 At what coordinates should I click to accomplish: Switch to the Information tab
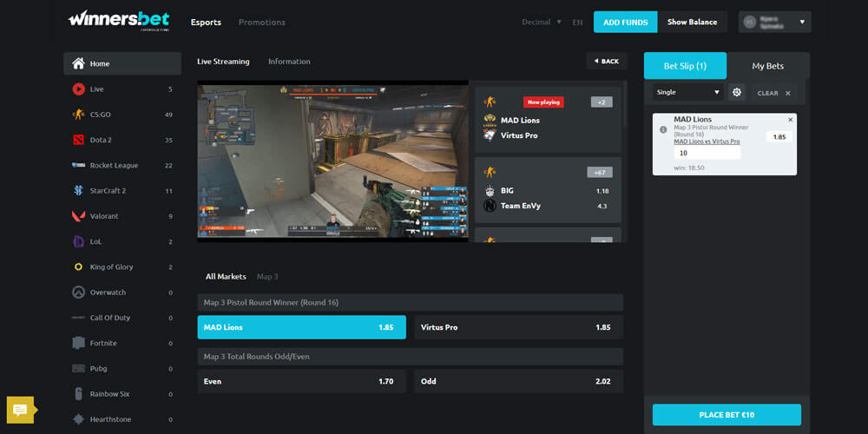(289, 62)
